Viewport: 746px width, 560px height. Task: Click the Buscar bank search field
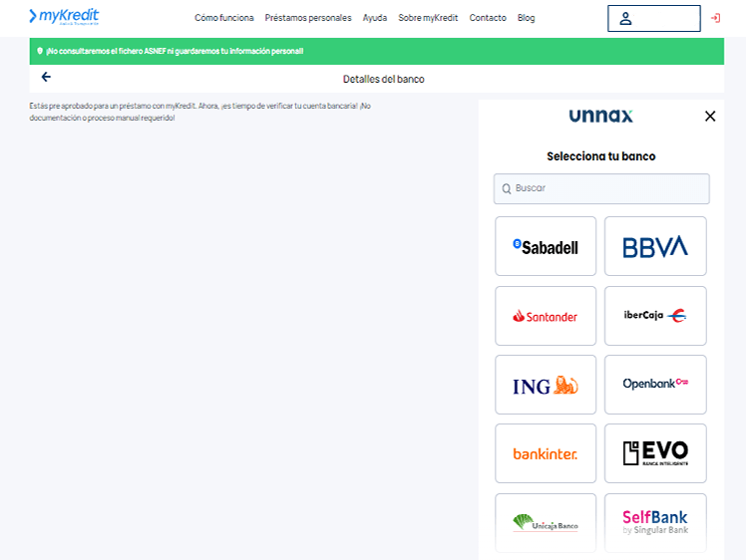(601, 188)
